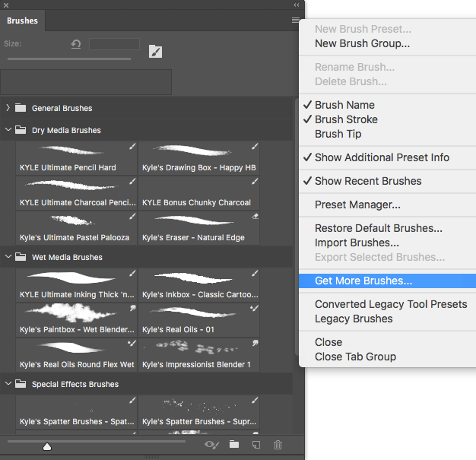
Task: Select Kyle's Eraser Natural Edge brush
Action: coord(198,228)
